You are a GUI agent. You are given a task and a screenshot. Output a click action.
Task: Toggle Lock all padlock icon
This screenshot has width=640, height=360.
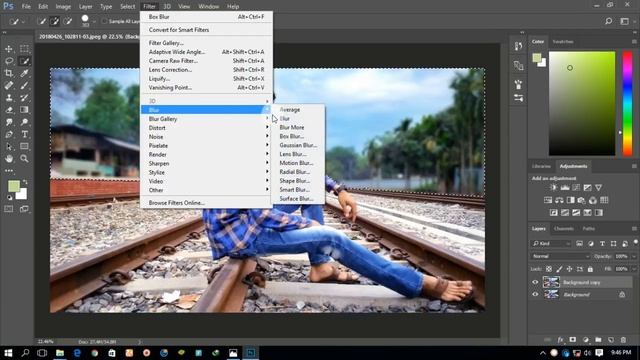pyautogui.click(x=590, y=269)
